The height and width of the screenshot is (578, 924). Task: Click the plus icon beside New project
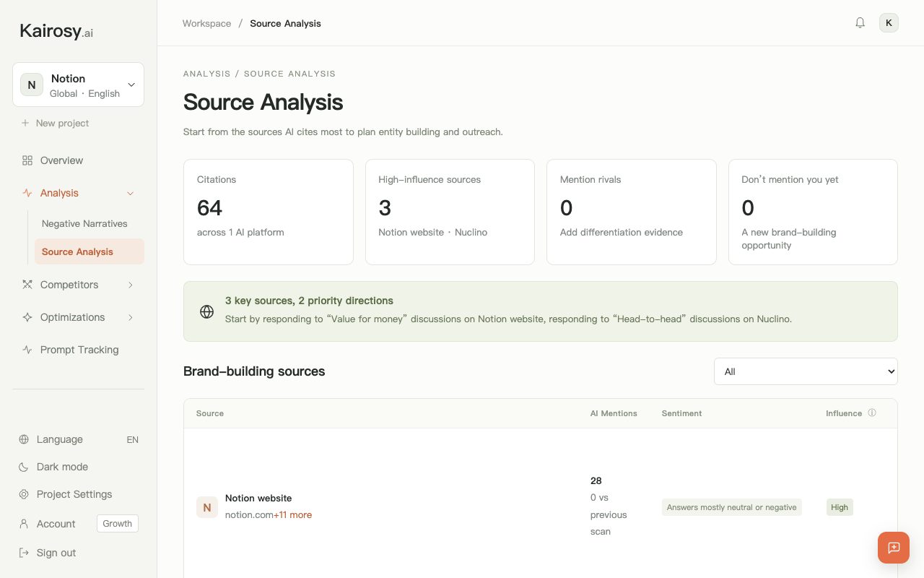tap(26, 123)
